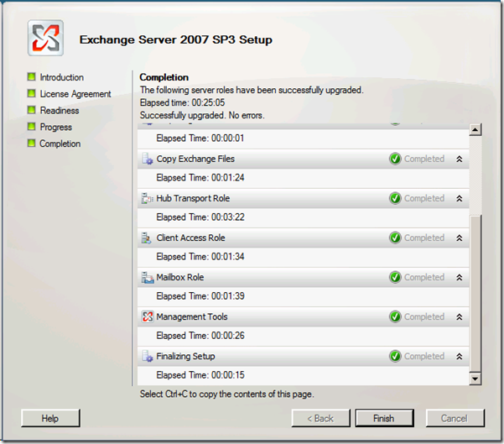The height and width of the screenshot is (444, 504).
Task: Collapse the Hub Transport Role section
Action: pyautogui.click(x=460, y=199)
